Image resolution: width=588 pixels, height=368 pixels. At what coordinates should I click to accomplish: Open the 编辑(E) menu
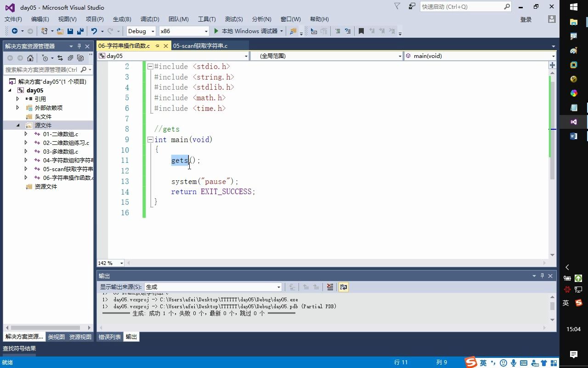coord(40,19)
